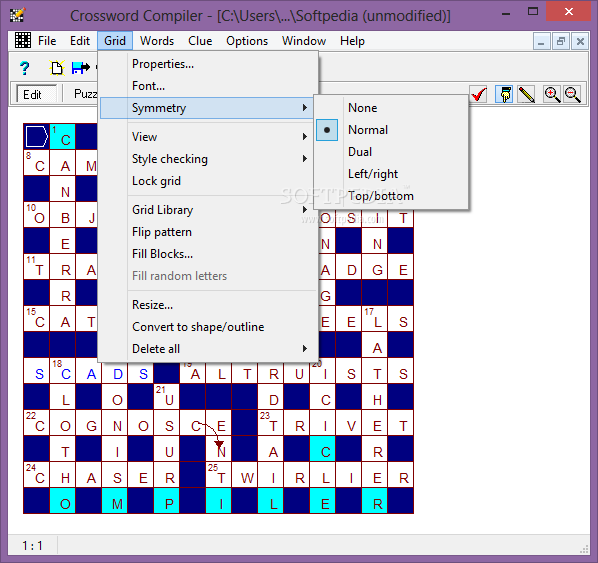Click the zoom out magnifier icon

572,94
